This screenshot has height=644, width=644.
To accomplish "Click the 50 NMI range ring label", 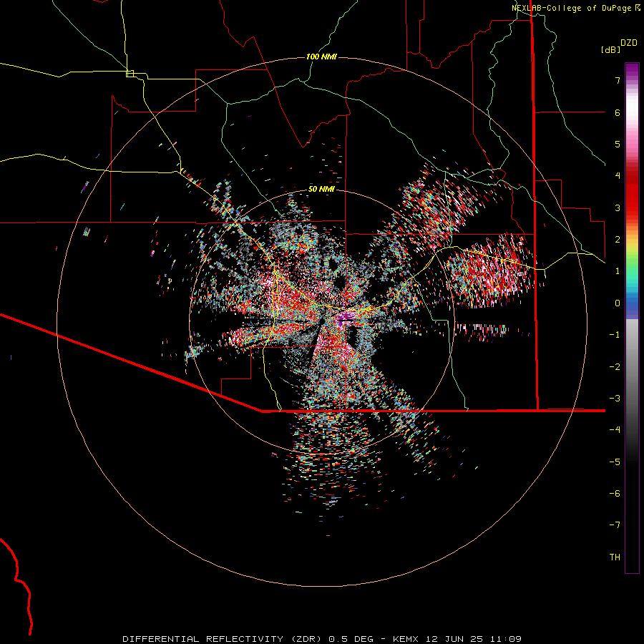I will click(321, 189).
